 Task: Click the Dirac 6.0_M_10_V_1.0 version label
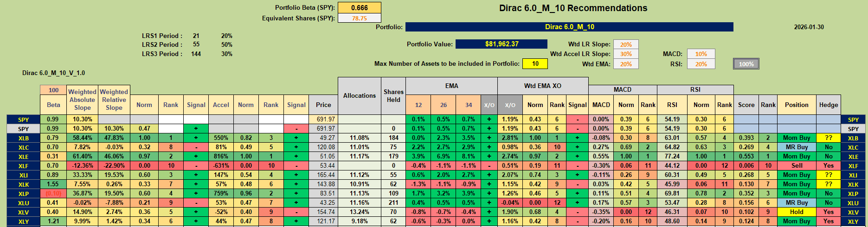[x=54, y=73]
